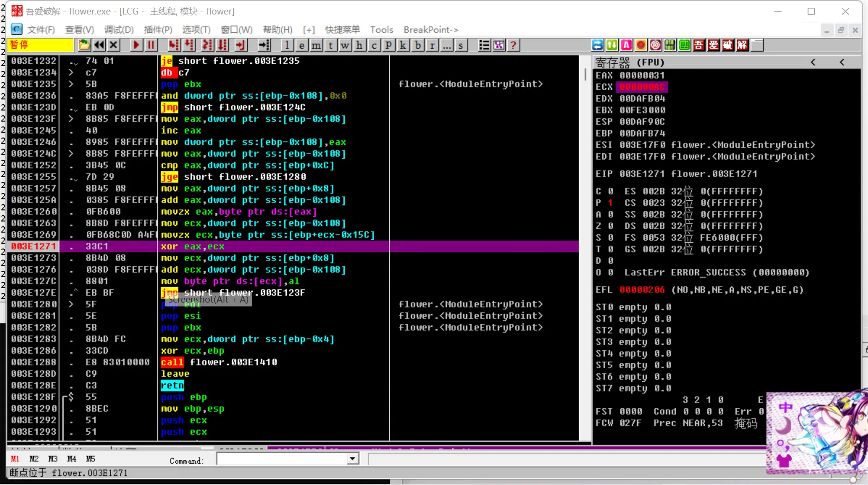Image resolution: width=868 pixels, height=485 pixels.
Task: Open the Log window with the 'l' button
Action: 287,45
